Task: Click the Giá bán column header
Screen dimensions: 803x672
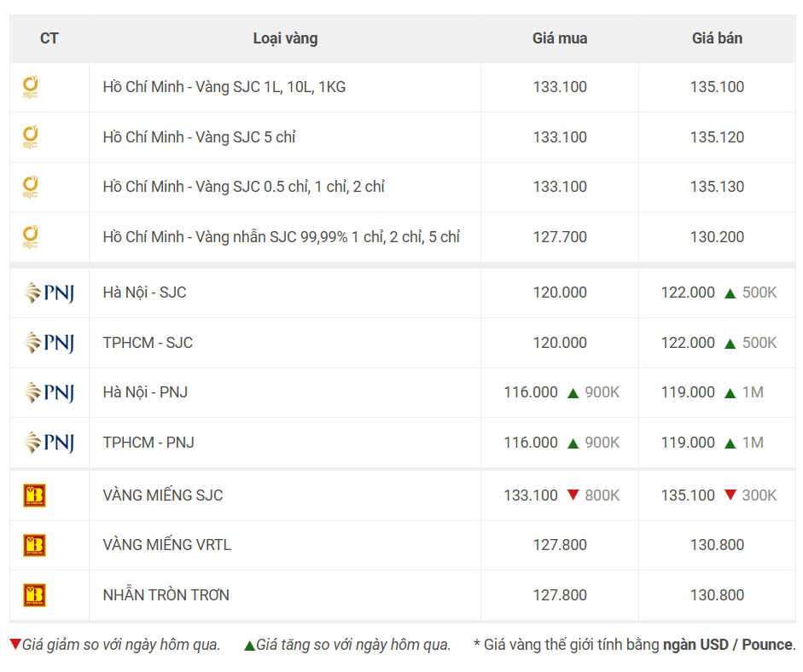Action: (x=717, y=38)
